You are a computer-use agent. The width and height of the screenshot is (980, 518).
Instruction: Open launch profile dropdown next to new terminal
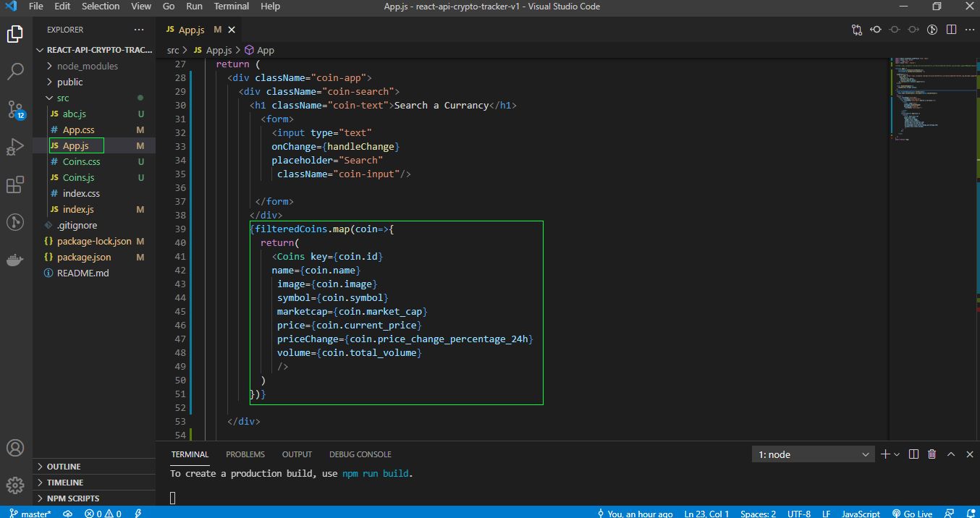(x=897, y=454)
